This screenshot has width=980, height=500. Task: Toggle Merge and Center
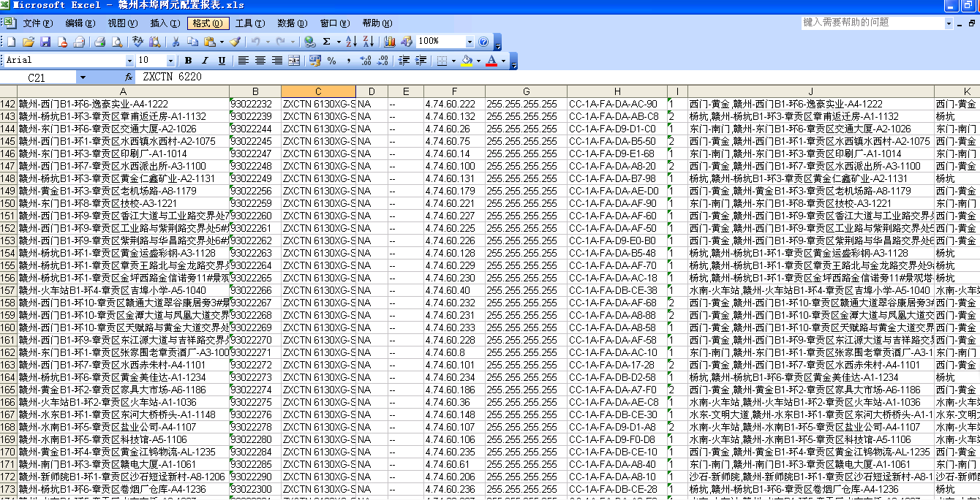[293, 60]
